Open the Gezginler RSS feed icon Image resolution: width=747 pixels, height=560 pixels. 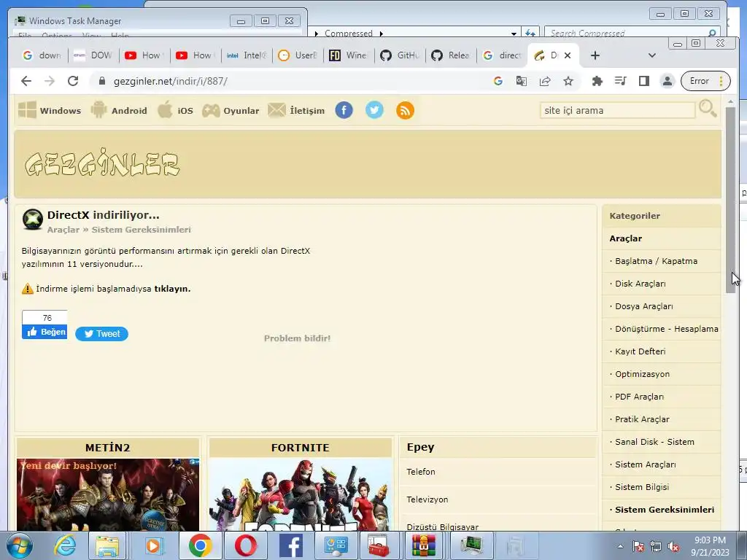click(x=405, y=111)
